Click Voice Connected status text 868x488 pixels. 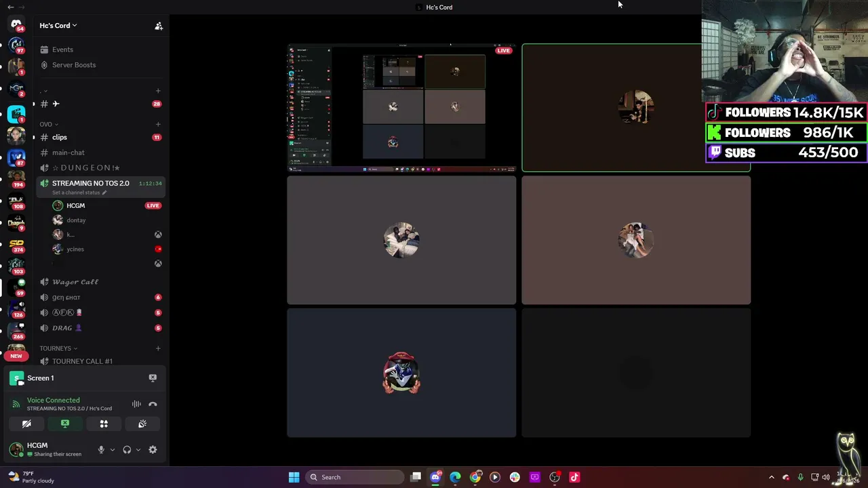click(53, 401)
